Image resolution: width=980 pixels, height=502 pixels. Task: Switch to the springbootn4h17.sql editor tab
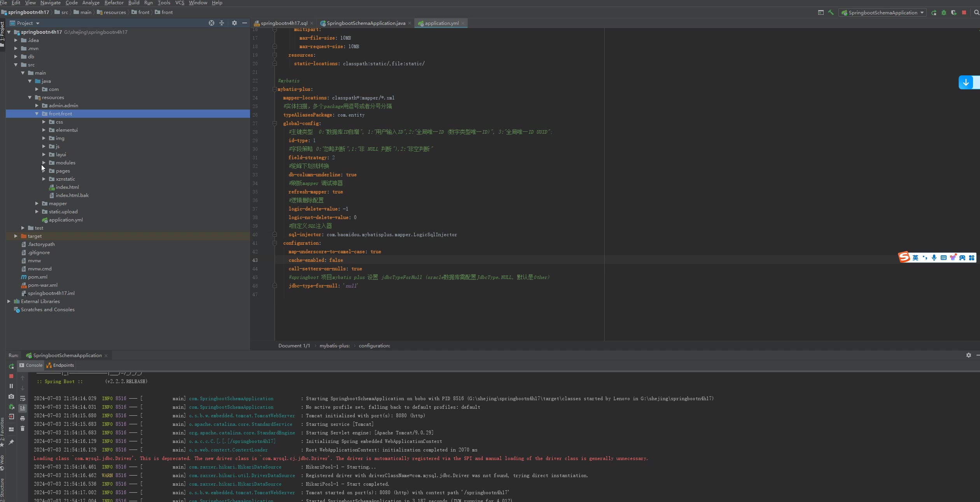[283, 23]
